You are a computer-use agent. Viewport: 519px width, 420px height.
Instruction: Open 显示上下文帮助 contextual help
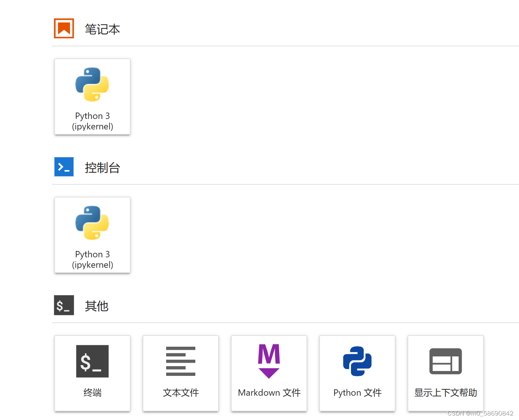(446, 373)
